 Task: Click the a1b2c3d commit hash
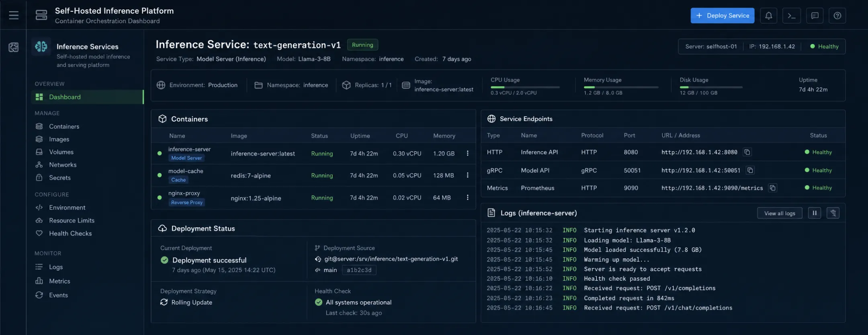(359, 270)
